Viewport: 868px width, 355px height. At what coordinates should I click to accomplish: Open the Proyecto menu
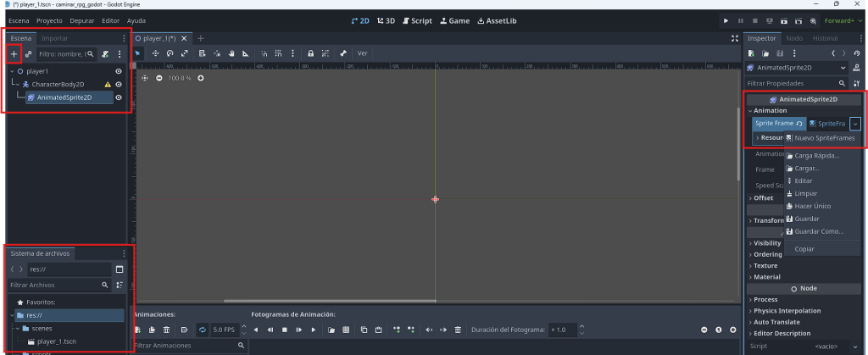(x=50, y=19)
